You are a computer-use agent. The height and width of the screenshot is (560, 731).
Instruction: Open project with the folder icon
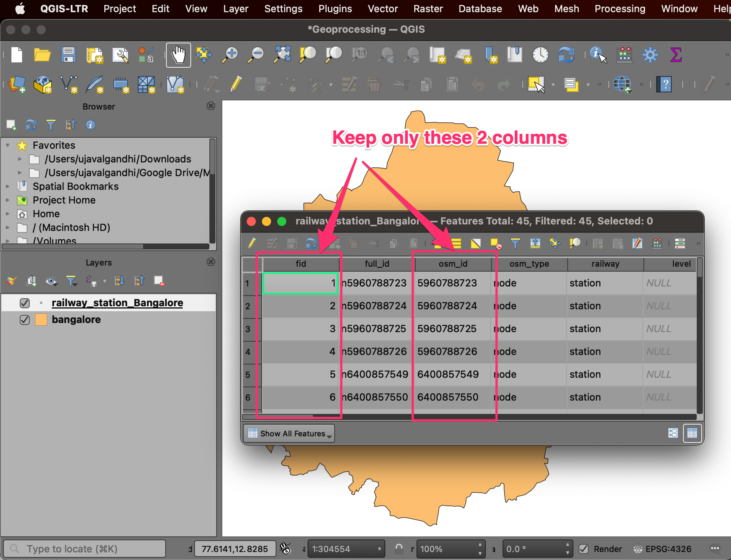[x=42, y=55]
